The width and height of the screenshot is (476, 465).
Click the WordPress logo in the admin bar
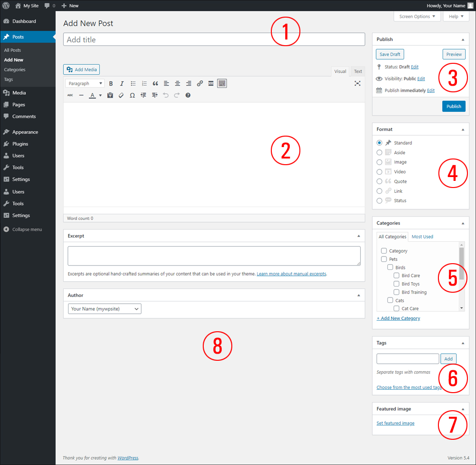pos(6,5)
